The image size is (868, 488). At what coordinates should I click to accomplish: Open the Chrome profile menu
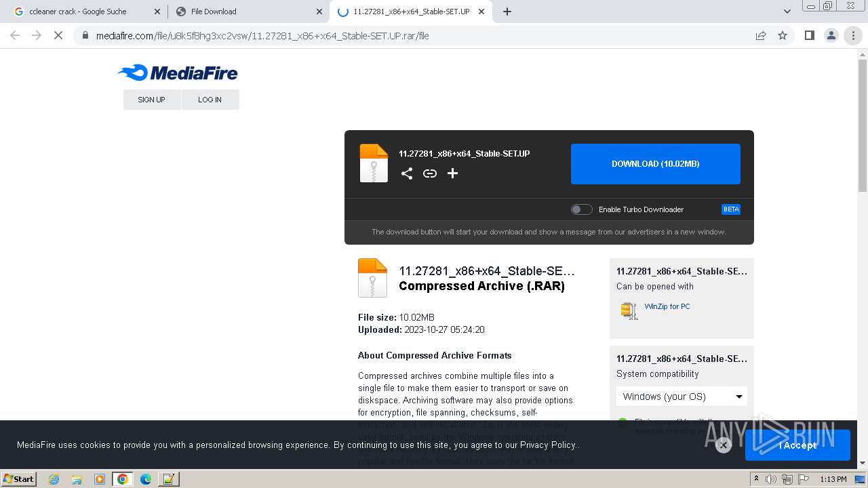tap(831, 35)
